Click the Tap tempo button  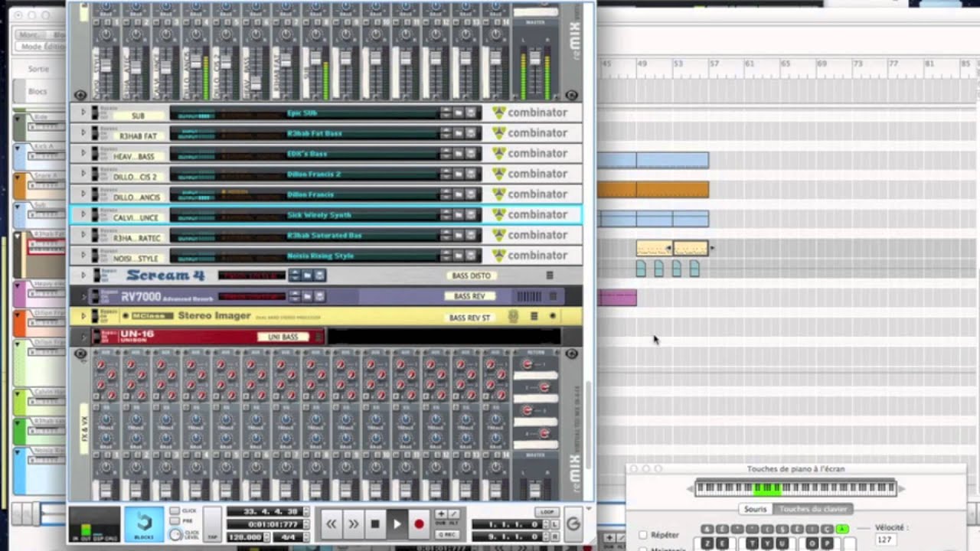[x=212, y=523]
